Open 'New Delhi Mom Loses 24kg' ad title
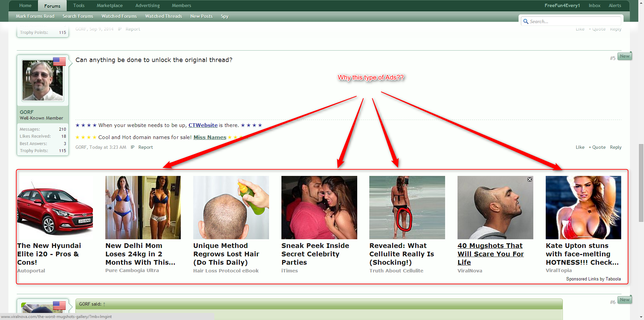The image size is (644, 320). 140,254
